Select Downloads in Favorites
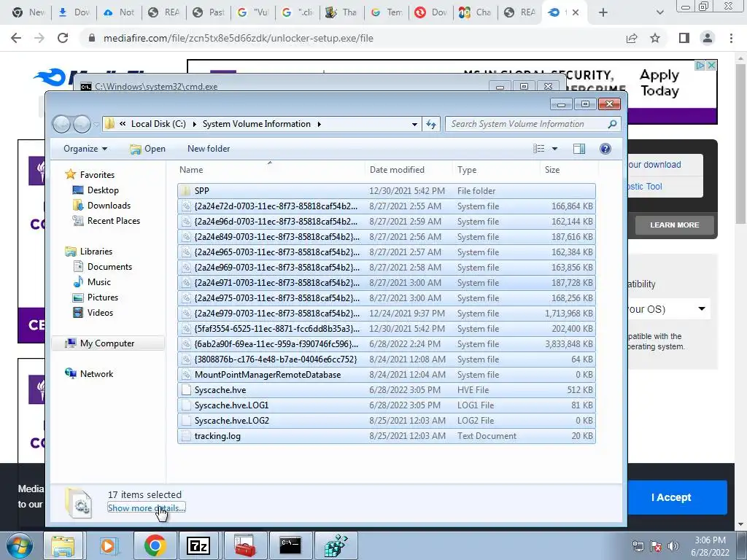The image size is (747, 560). coord(109,205)
